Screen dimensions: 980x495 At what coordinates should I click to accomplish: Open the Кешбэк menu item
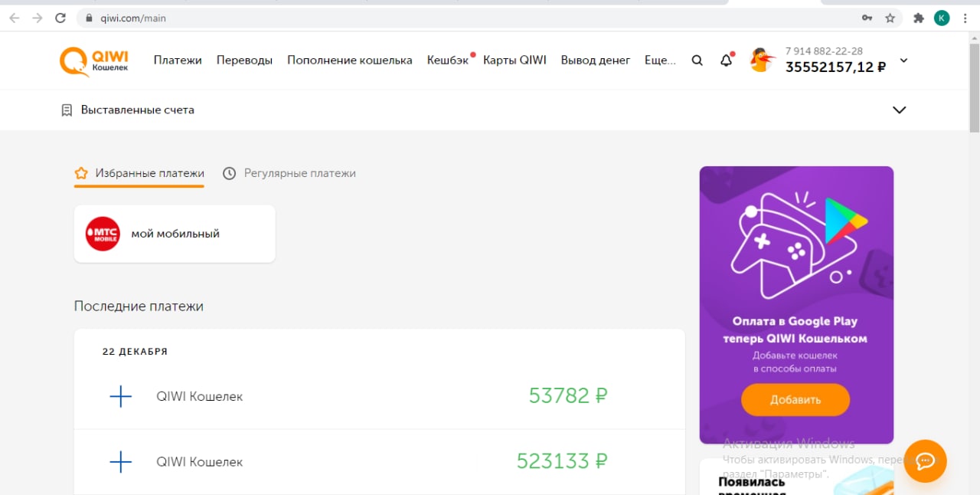coord(448,61)
